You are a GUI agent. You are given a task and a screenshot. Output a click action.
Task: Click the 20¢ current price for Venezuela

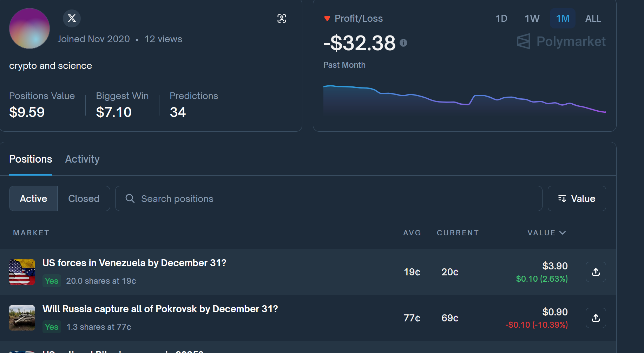pos(450,272)
